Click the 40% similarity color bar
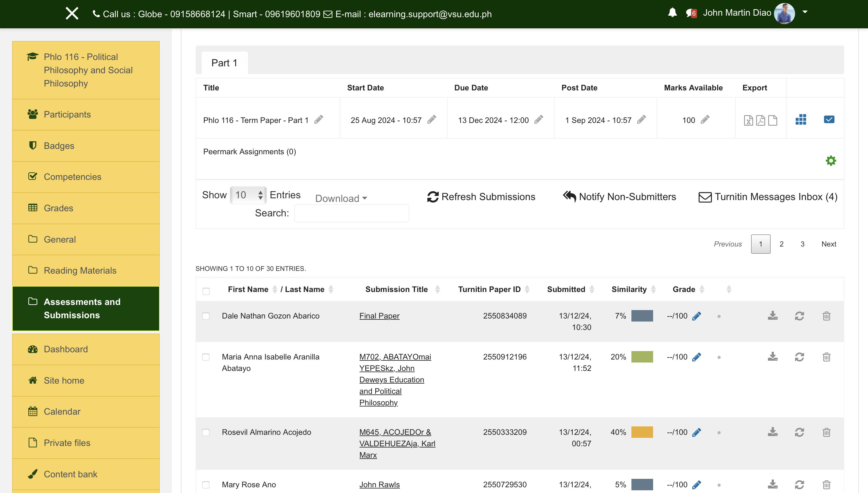The width and height of the screenshot is (868, 493). [x=642, y=432]
